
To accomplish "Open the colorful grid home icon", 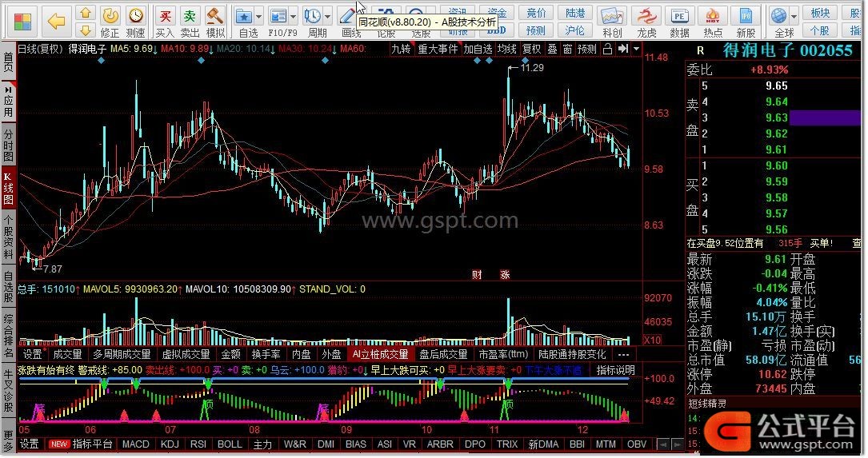I will [x=22, y=22].
